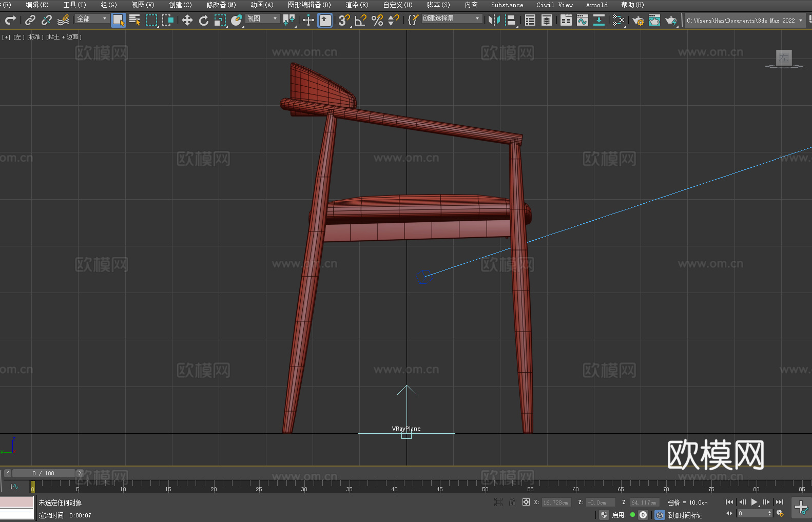The width and height of the screenshot is (812, 522).
Task: Open the [粘土 + 边面] display menu
Action: [64, 37]
